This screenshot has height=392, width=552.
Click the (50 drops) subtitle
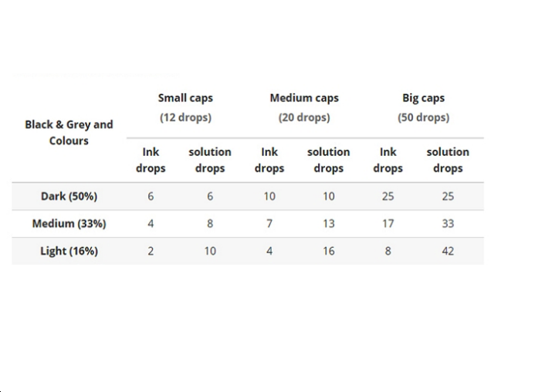[x=424, y=117]
